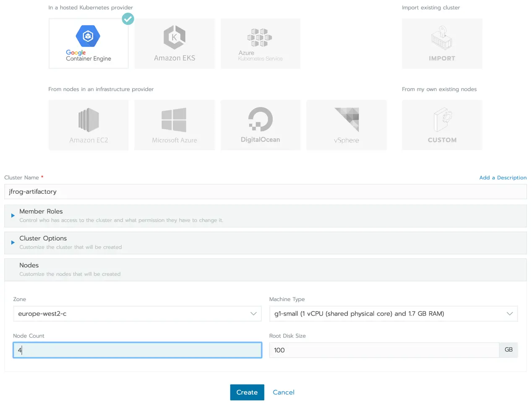Screen dimensions: 532x403
Task: Click the 'In a hosted Kubernetes provider' heading
Action: click(x=91, y=8)
